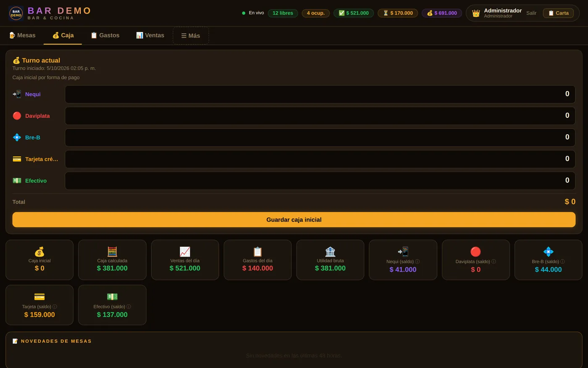
Task: Click the $ 140.000 Gastos del día value
Action: click(257, 268)
